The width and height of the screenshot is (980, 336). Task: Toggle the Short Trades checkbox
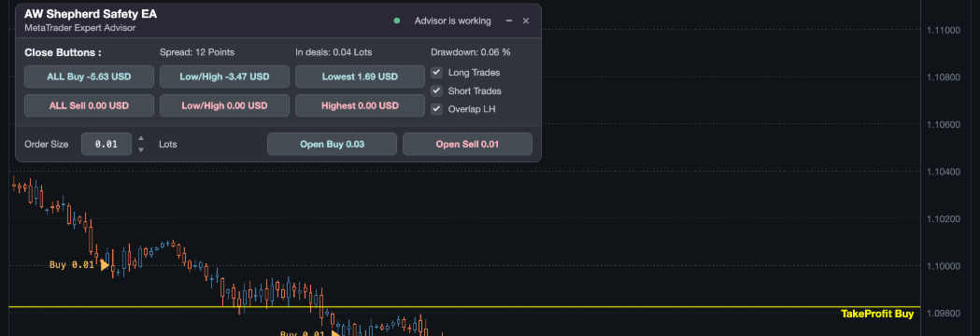pyautogui.click(x=437, y=91)
